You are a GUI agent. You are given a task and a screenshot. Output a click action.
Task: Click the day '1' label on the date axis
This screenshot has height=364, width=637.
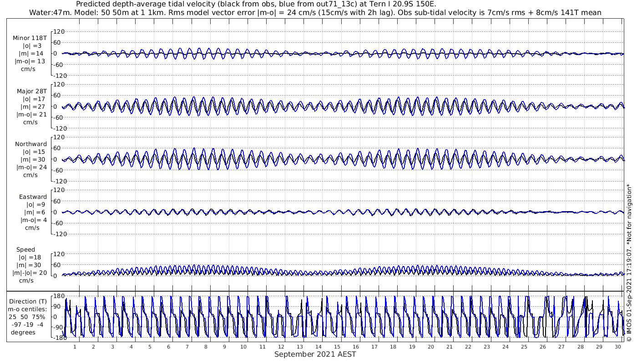click(75, 346)
